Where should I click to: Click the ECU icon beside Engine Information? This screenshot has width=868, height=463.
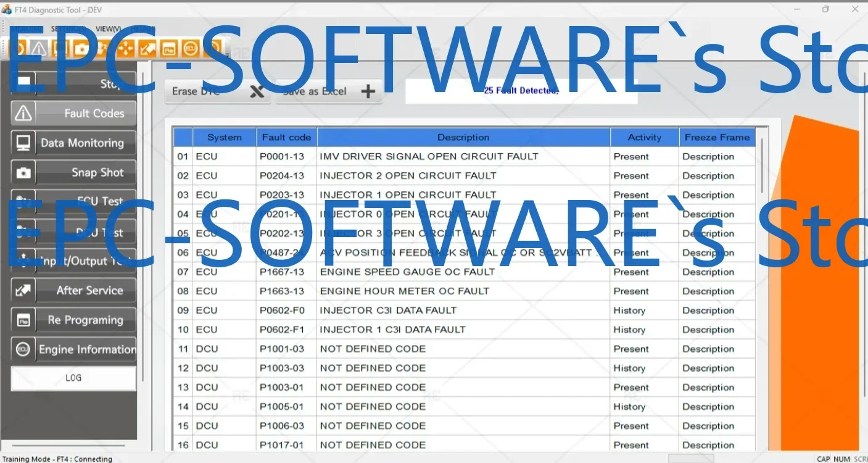(23, 349)
